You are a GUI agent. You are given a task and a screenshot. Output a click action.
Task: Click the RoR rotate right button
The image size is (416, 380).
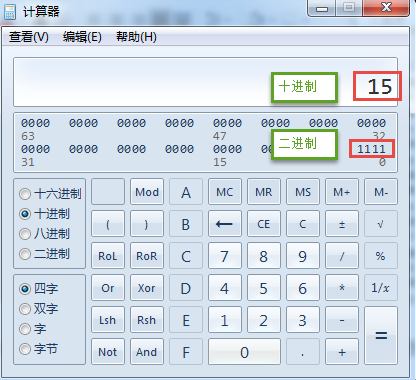[x=147, y=256]
